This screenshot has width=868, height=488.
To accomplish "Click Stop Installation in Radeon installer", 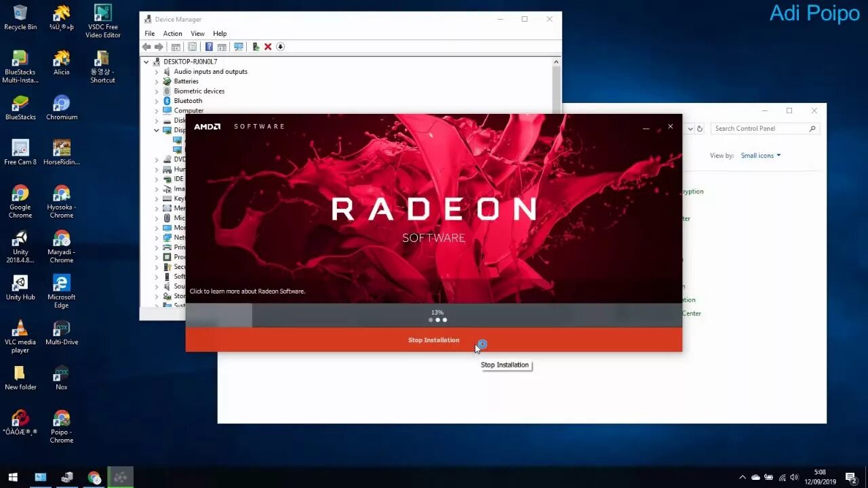I will [x=433, y=340].
